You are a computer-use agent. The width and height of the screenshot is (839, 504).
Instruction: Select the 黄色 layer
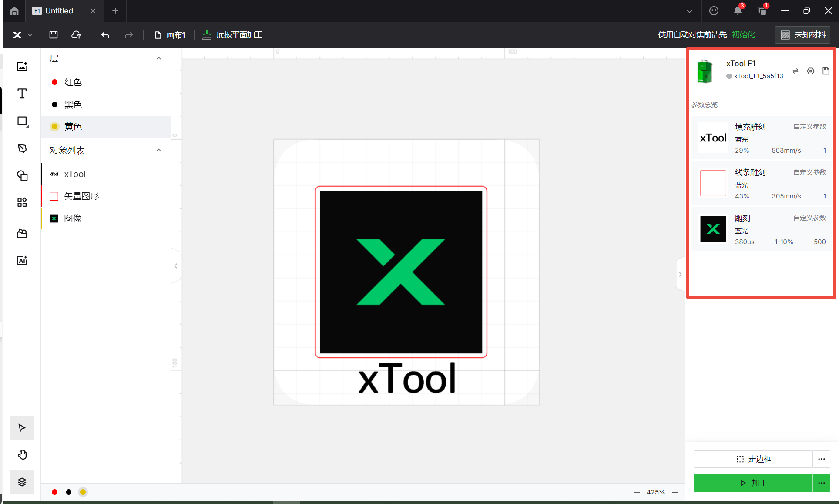pyautogui.click(x=106, y=127)
